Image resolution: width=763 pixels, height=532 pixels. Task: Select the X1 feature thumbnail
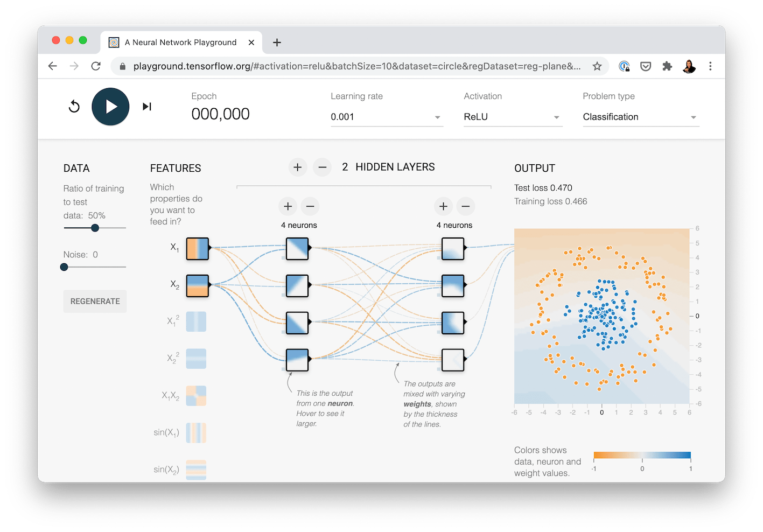coord(197,249)
